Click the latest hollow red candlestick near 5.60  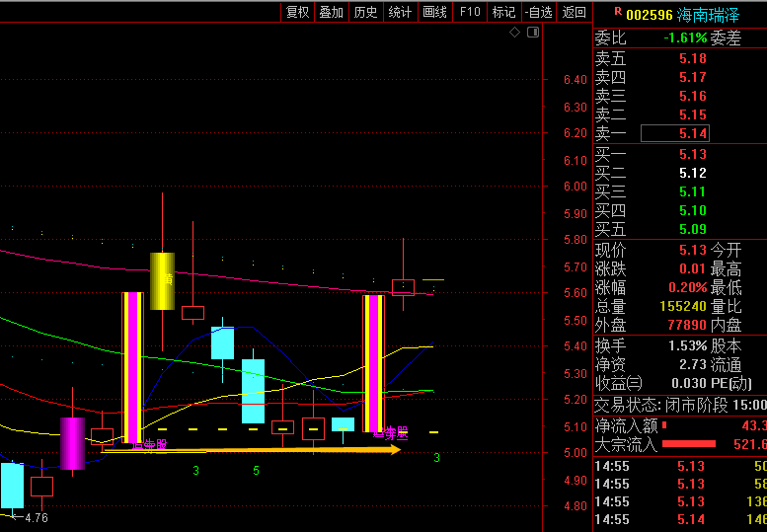(x=403, y=287)
